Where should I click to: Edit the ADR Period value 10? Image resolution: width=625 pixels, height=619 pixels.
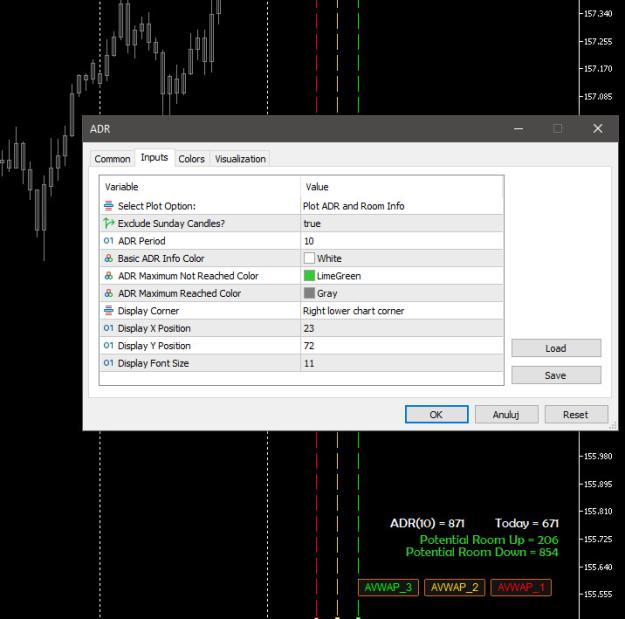[402, 241]
